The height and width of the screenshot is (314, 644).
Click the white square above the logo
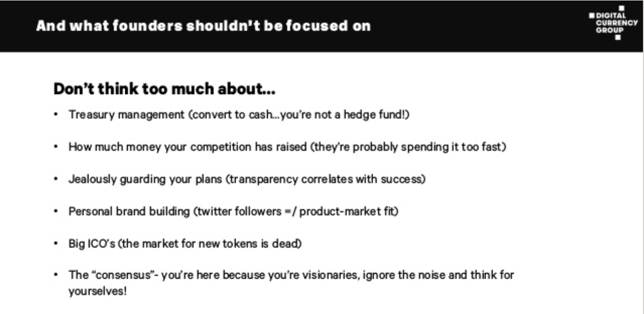(x=621, y=8)
